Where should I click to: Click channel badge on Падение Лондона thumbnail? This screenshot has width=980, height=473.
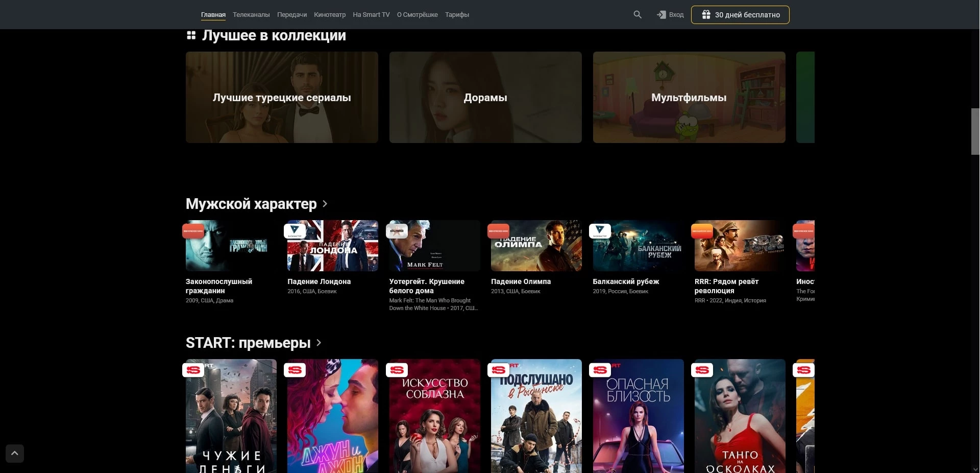[295, 231]
